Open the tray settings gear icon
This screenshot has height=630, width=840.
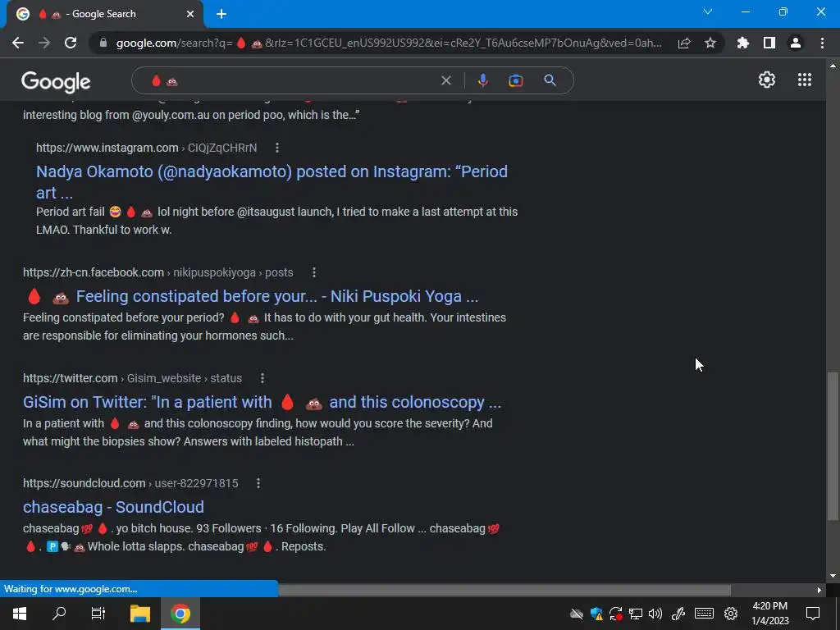point(731,614)
